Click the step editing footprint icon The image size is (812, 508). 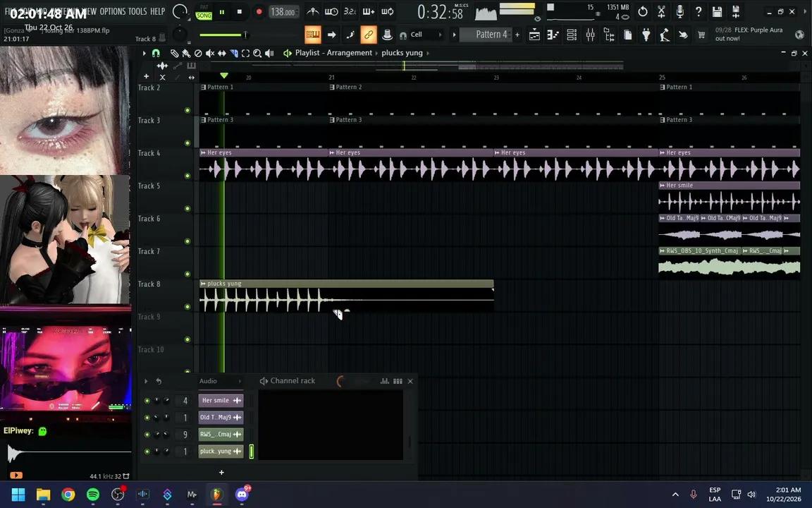tap(350, 35)
